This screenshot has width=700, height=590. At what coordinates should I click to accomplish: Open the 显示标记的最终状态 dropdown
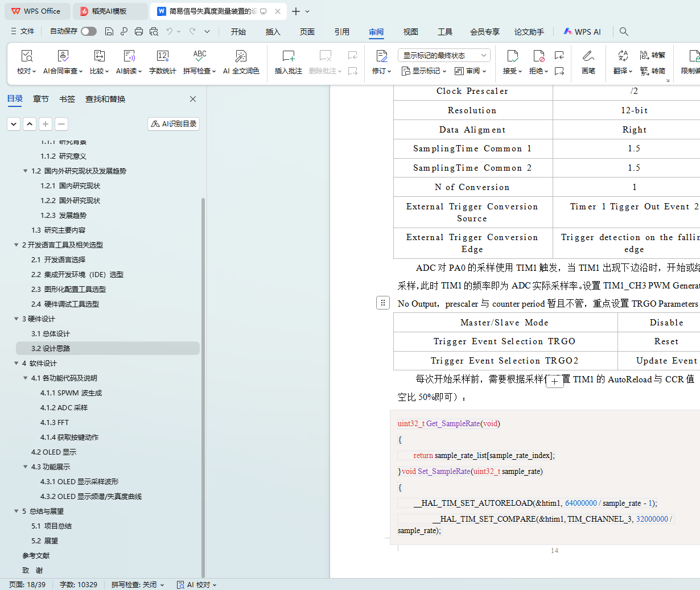coord(443,55)
